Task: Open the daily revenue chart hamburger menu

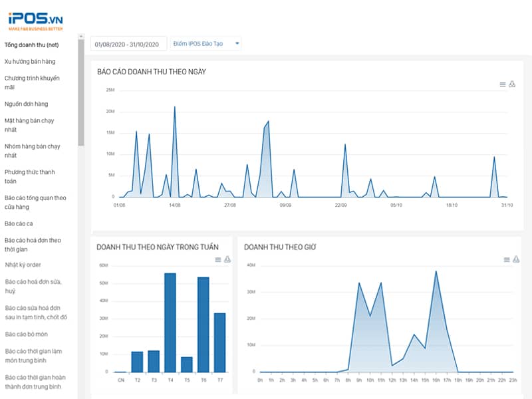Action: coord(503,84)
